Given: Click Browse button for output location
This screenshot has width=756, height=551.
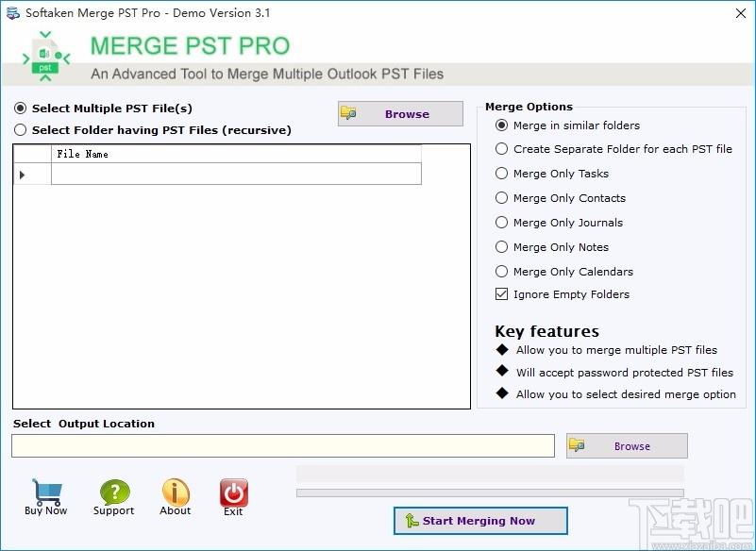Looking at the screenshot, I should (x=627, y=446).
